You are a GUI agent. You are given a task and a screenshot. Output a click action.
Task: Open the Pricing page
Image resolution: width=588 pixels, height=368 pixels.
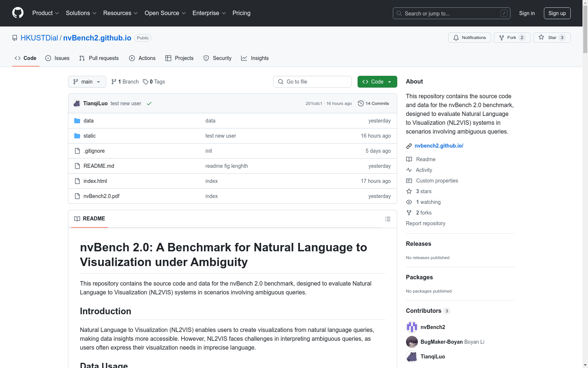tap(241, 13)
